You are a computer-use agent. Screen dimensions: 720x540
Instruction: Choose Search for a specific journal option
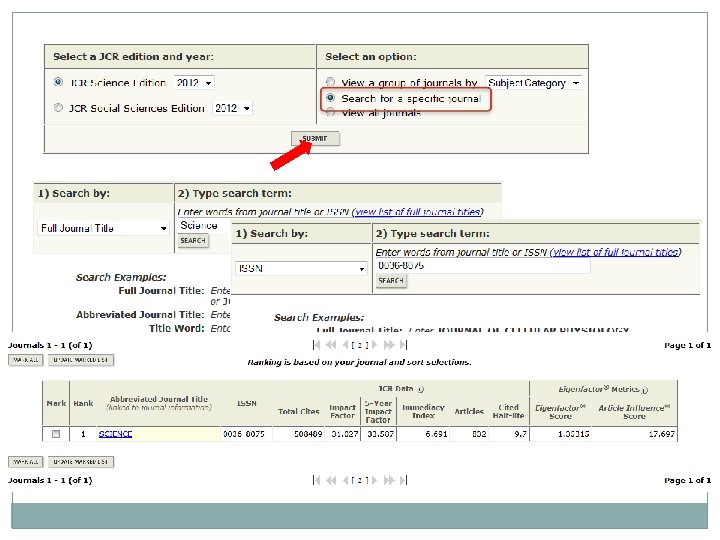click(330, 98)
